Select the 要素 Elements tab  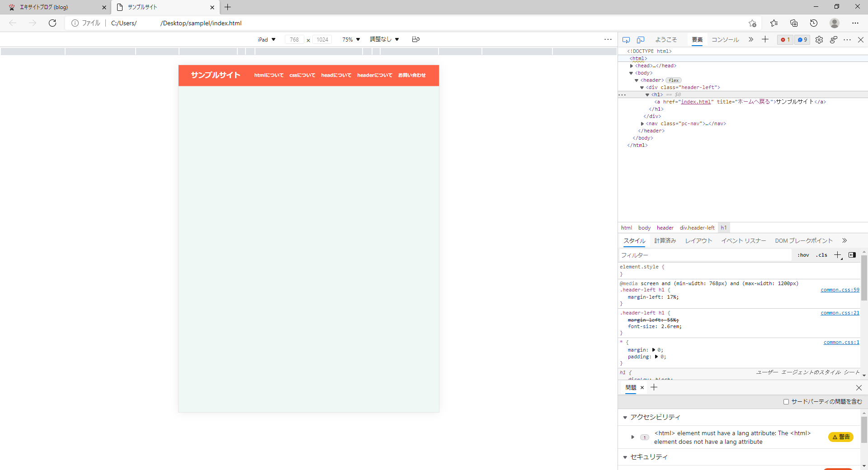coord(697,40)
